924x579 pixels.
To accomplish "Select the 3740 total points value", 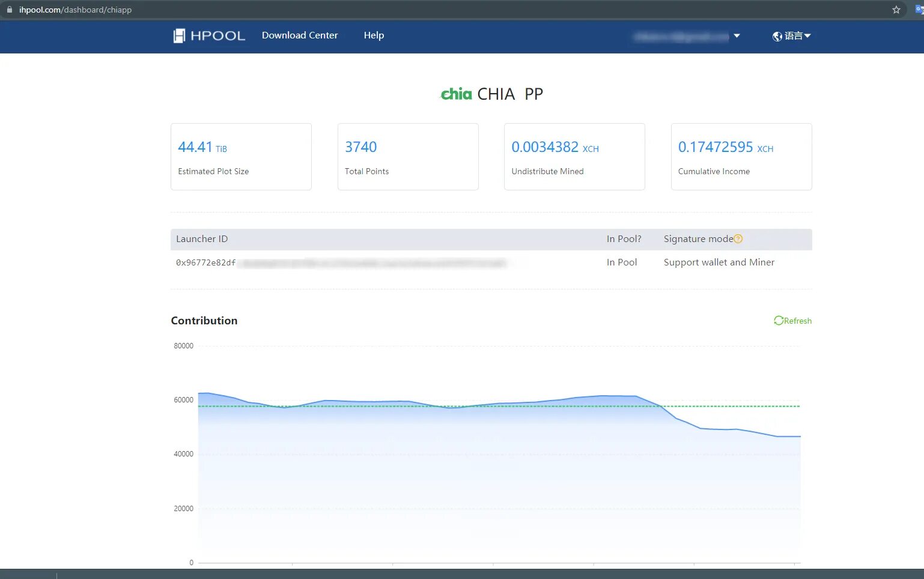I will [360, 147].
